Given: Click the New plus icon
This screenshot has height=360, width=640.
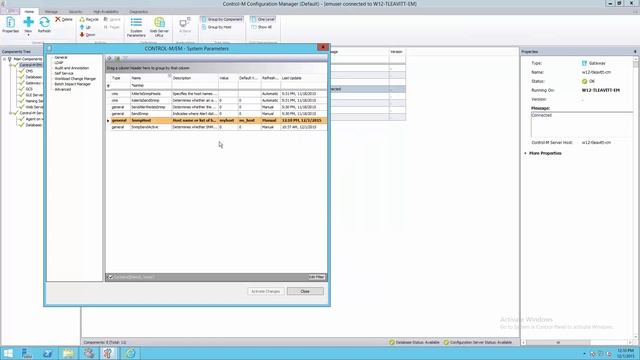Looking at the screenshot, I should coord(28,22).
